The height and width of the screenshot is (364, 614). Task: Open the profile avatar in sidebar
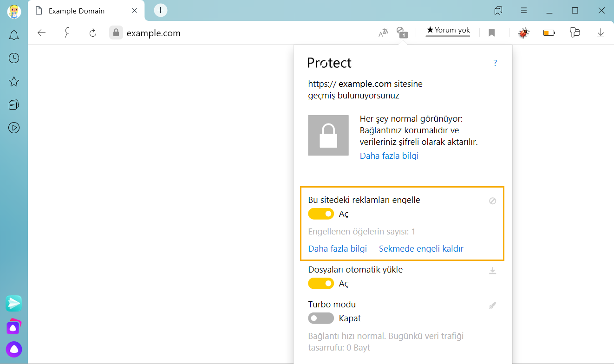[14, 12]
